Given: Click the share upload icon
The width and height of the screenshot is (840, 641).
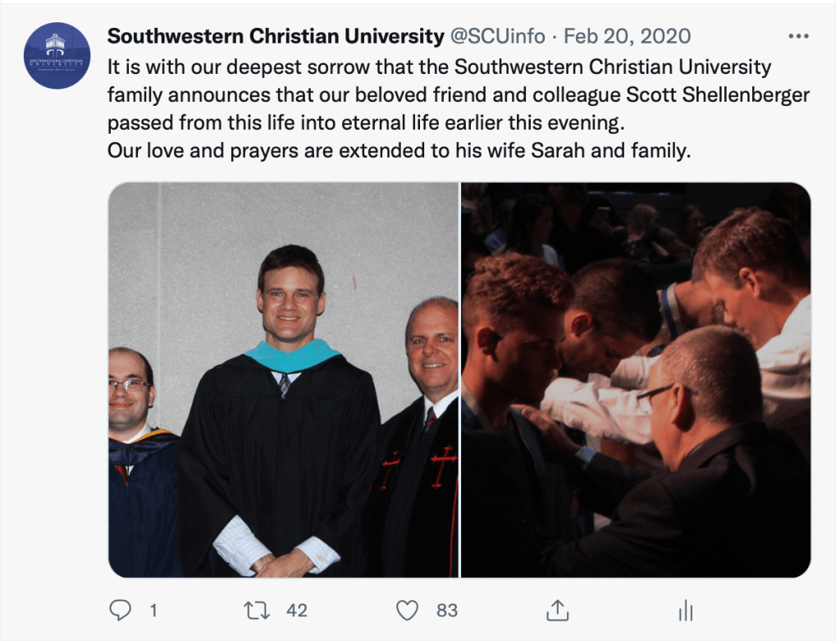Looking at the screenshot, I should pos(557,610).
